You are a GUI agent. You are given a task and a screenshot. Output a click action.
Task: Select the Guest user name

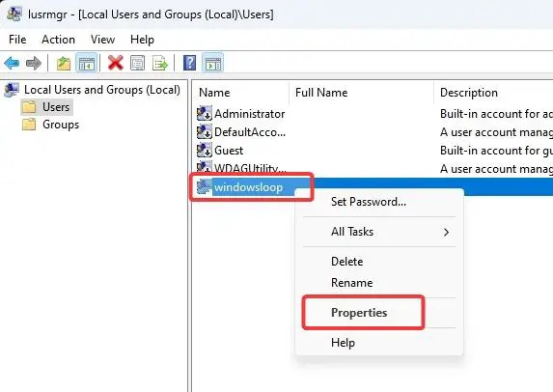[229, 151]
